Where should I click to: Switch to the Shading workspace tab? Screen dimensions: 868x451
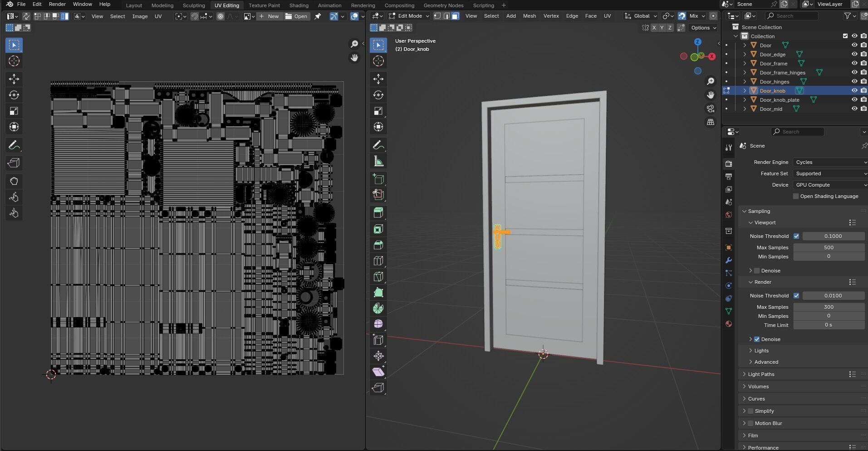299,5
